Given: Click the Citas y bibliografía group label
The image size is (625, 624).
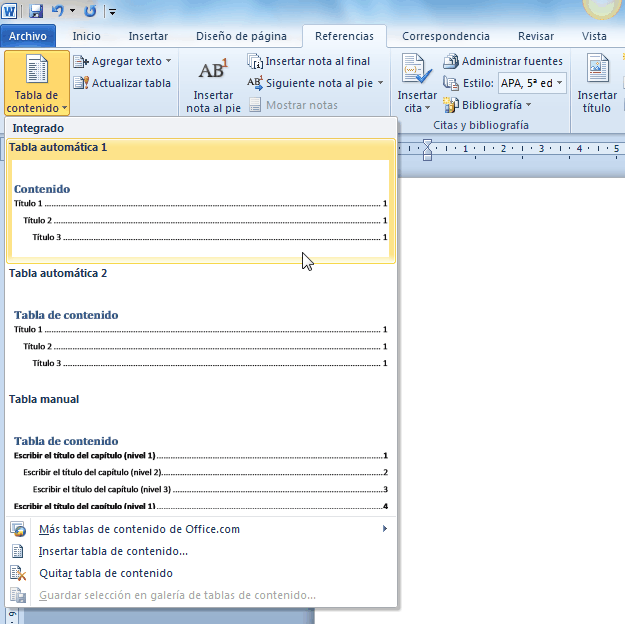Looking at the screenshot, I should pos(481,125).
